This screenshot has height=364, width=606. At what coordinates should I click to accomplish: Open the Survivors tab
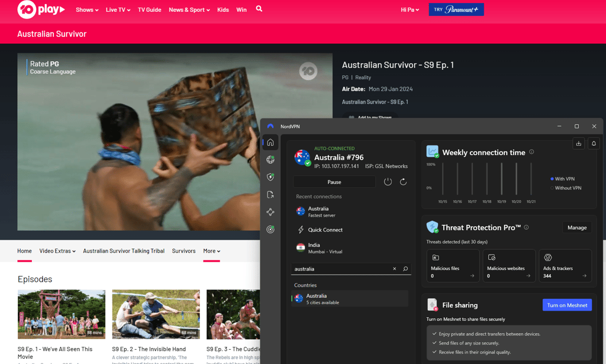pyautogui.click(x=183, y=251)
